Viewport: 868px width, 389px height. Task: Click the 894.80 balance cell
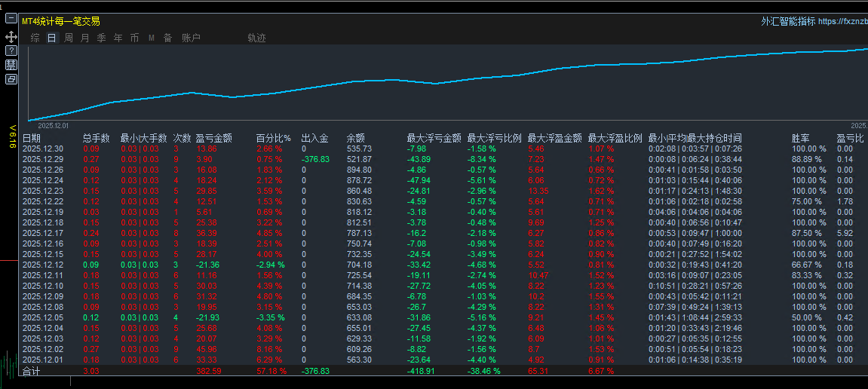pos(359,170)
